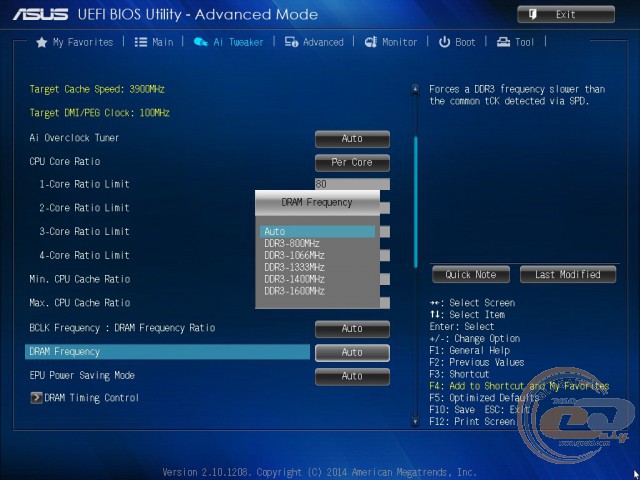Click the arrow icon before DRAM Timing Control
The width and height of the screenshot is (640, 480).
pyautogui.click(x=36, y=398)
